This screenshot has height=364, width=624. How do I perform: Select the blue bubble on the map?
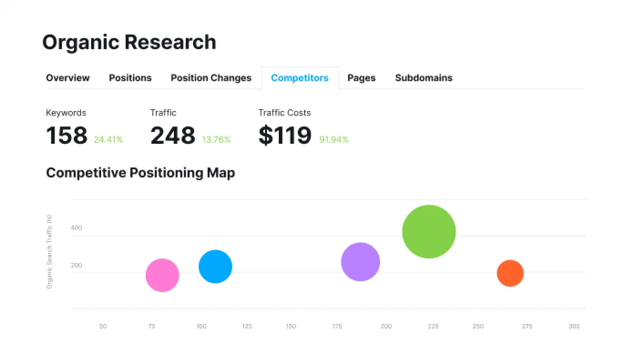click(215, 267)
